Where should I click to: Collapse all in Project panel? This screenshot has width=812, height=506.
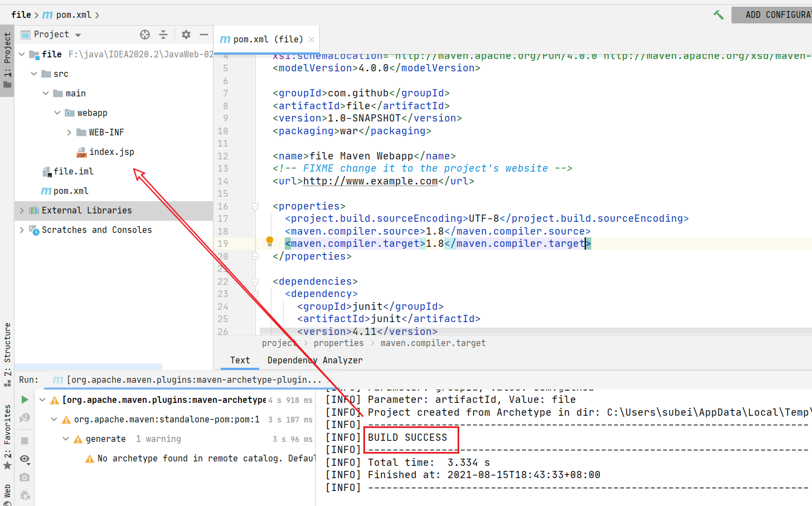coord(163,35)
